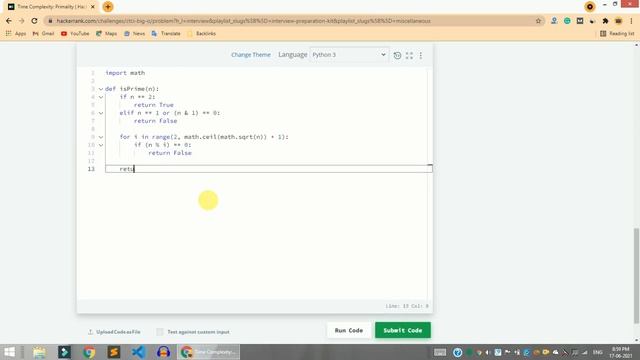Switch to the active Chrome Time Complexity taskbar window
Viewport: 640px width, 360px height.
click(209, 352)
